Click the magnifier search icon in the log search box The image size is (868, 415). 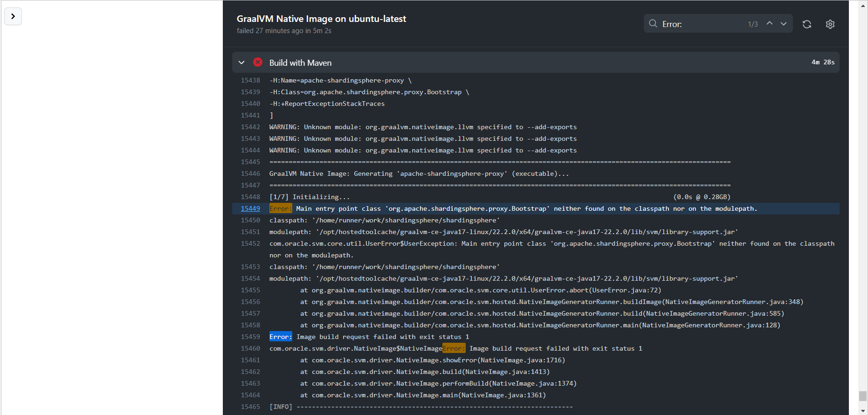tap(653, 24)
